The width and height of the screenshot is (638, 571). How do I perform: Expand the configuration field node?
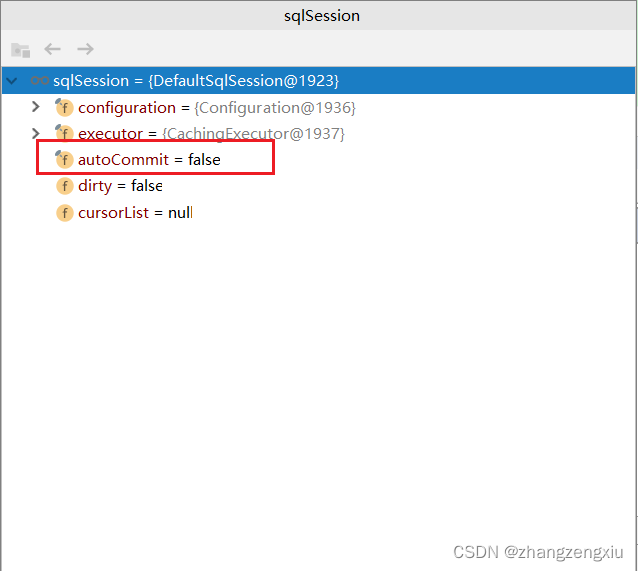click(x=36, y=107)
